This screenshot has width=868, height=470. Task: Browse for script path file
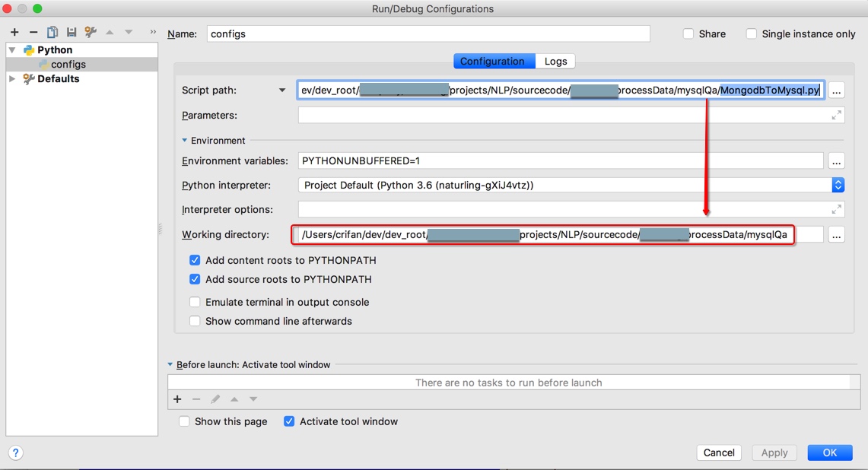pos(837,91)
